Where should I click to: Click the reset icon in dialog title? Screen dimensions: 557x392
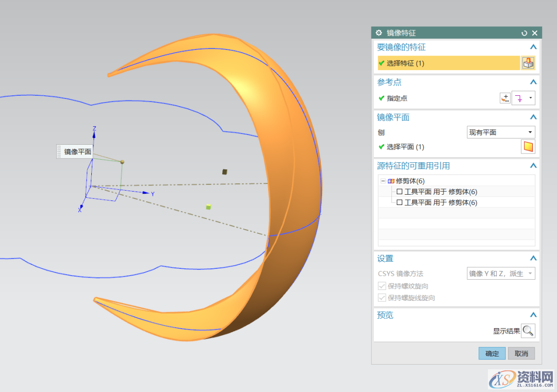point(525,33)
